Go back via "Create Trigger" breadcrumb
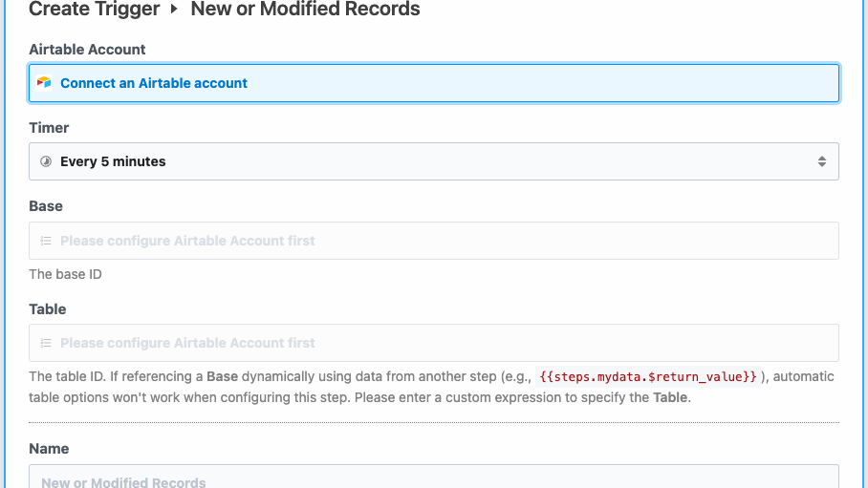 (x=94, y=10)
